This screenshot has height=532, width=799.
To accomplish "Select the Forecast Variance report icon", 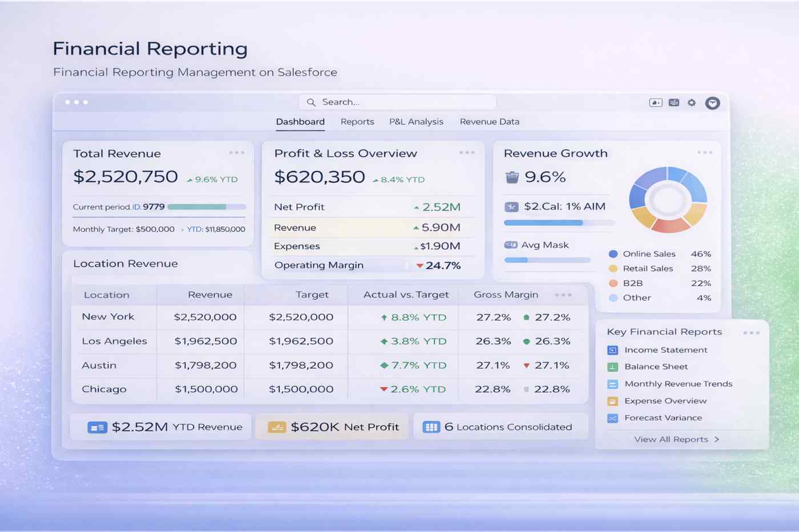I will (612, 417).
